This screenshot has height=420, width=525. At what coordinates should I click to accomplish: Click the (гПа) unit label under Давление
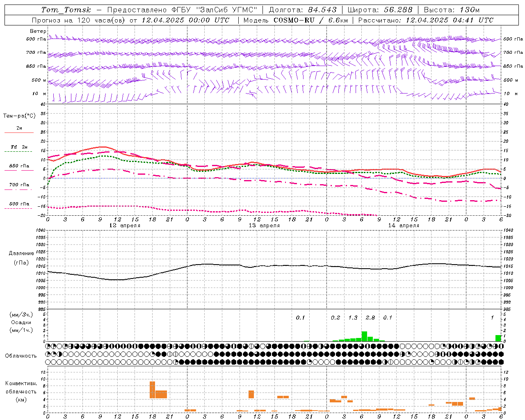click(21, 263)
